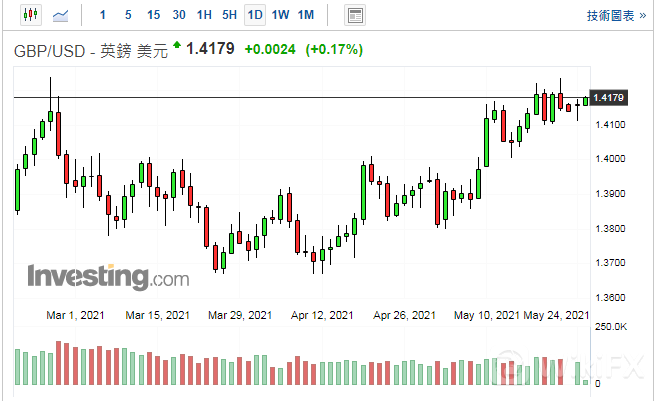Image resolution: width=655 pixels, height=401 pixels.
Task: Select the 1 minute timeframe
Action: [104, 15]
